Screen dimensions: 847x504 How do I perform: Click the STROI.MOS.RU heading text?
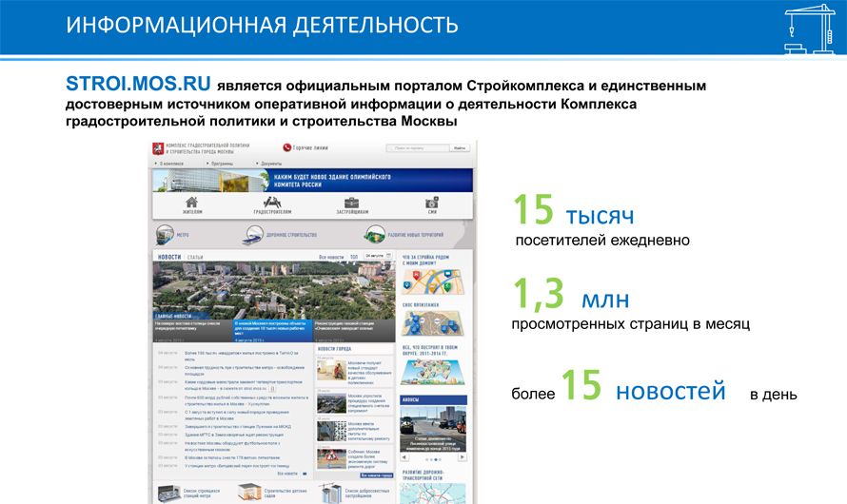[x=138, y=84]
